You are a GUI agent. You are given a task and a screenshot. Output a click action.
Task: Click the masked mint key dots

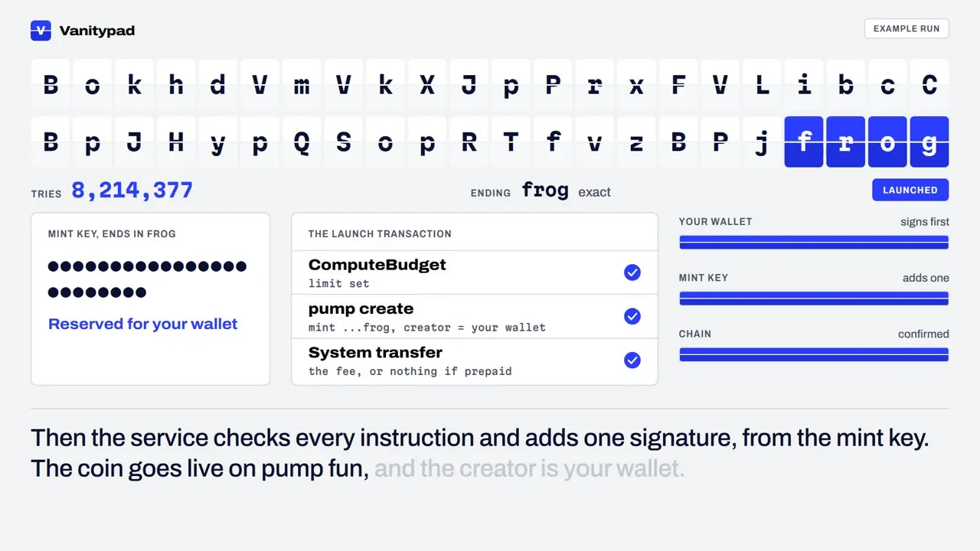point(147,279)
